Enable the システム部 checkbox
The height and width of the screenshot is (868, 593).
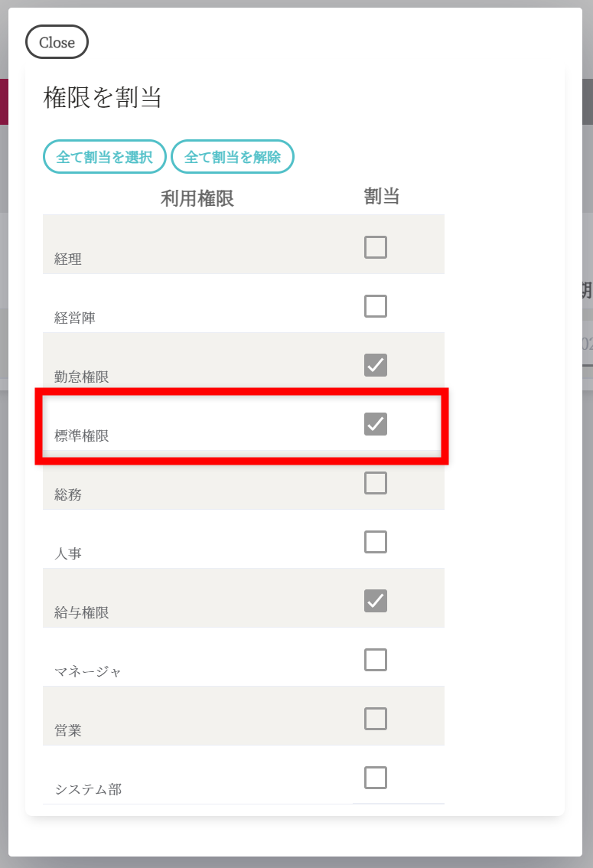pyautogui.click(x=376, y=778)
